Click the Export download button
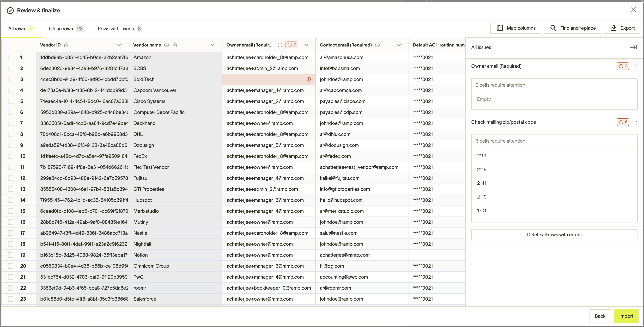Viewport: 644px width, 327px height. click(x=622, y=28)
